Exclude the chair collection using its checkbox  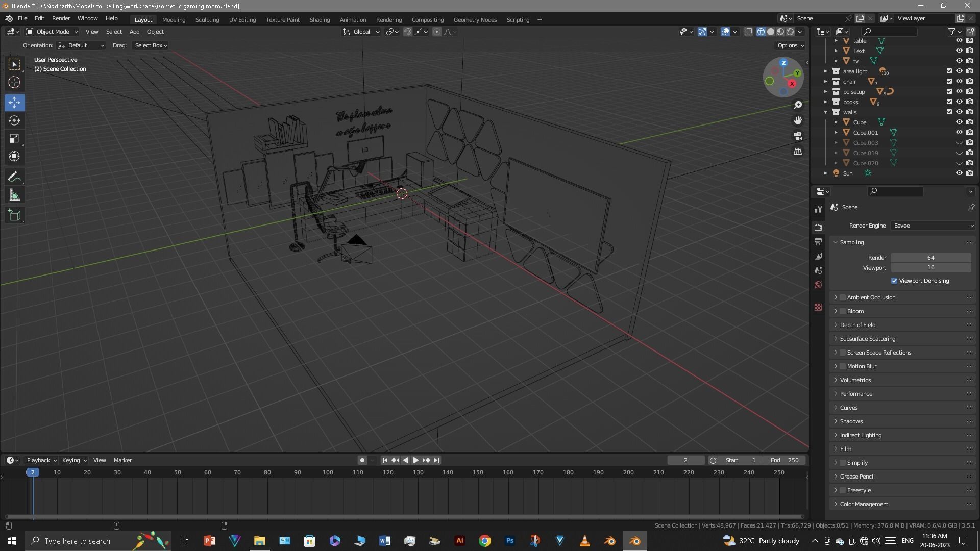coord(949,82)
